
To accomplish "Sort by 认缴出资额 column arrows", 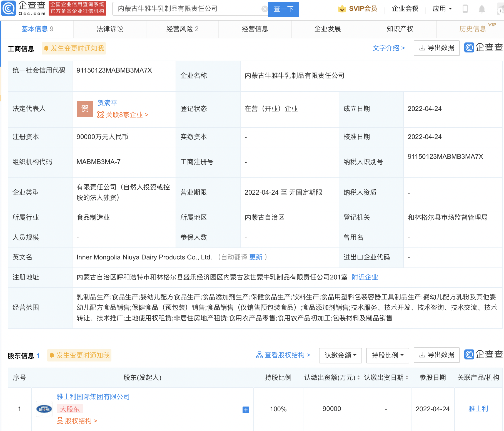I will click(358, 378).
